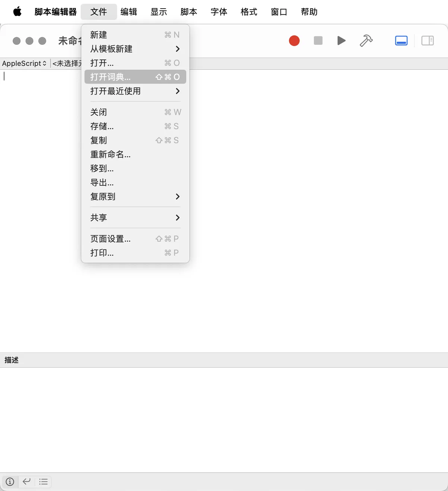Open 格式 menu
The height and width of the screenshot is (491, 448).
pos(249,12)
